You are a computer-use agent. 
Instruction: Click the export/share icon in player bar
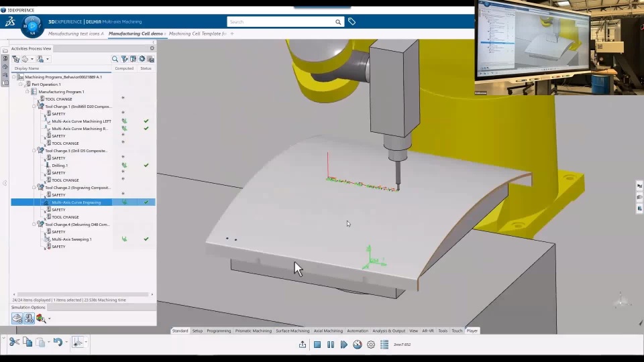(303, 345)
